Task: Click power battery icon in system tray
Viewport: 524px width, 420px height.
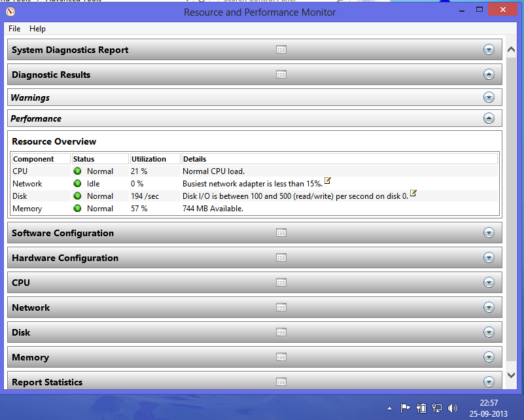Action: [421, 408]
